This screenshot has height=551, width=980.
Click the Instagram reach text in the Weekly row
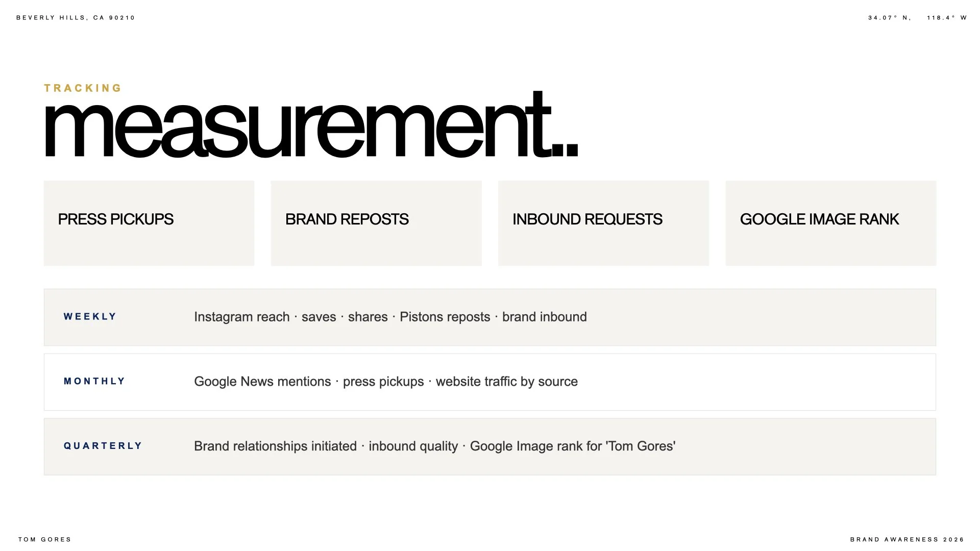242,317
